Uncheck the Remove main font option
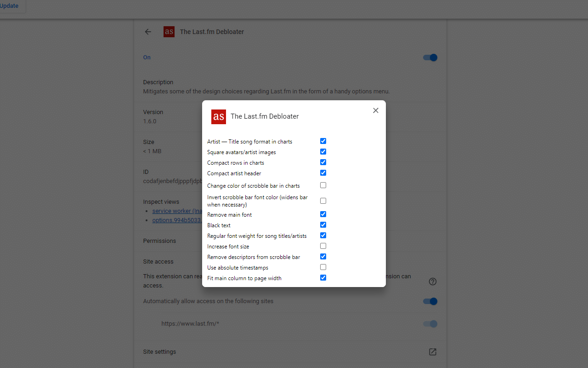The width and height of the screenshot is (588, 368). [323, 214]
